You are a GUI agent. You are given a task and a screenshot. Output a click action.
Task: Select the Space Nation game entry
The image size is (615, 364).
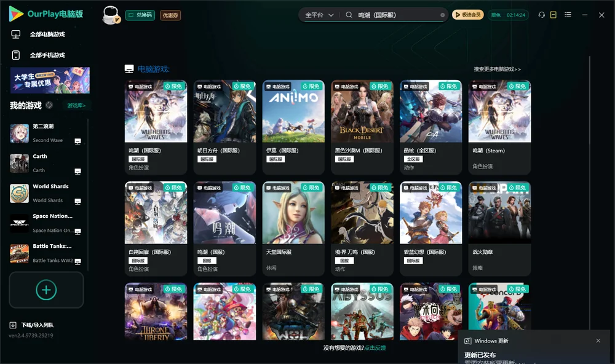(x=46, y=223)
